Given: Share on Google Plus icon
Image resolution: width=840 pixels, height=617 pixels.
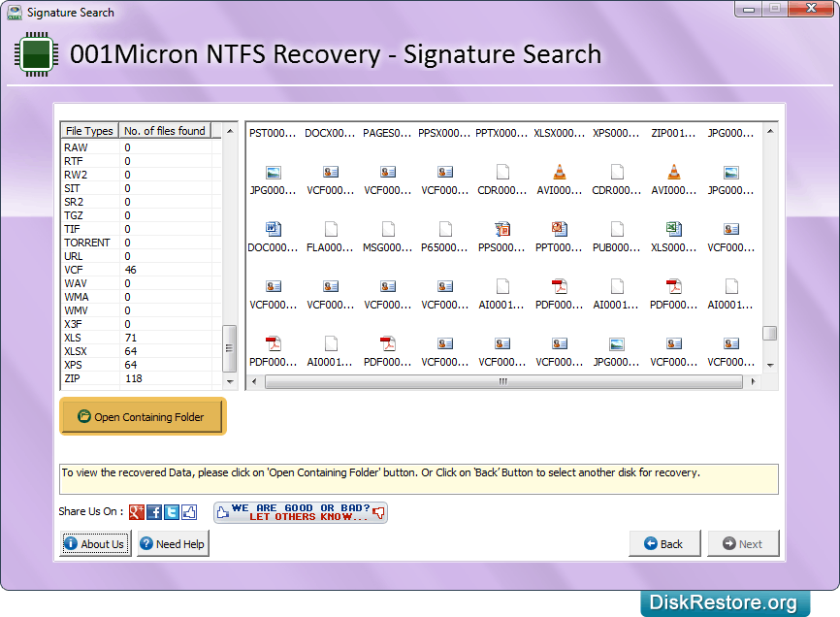Looking at the screenshot, I should [137, 512].
